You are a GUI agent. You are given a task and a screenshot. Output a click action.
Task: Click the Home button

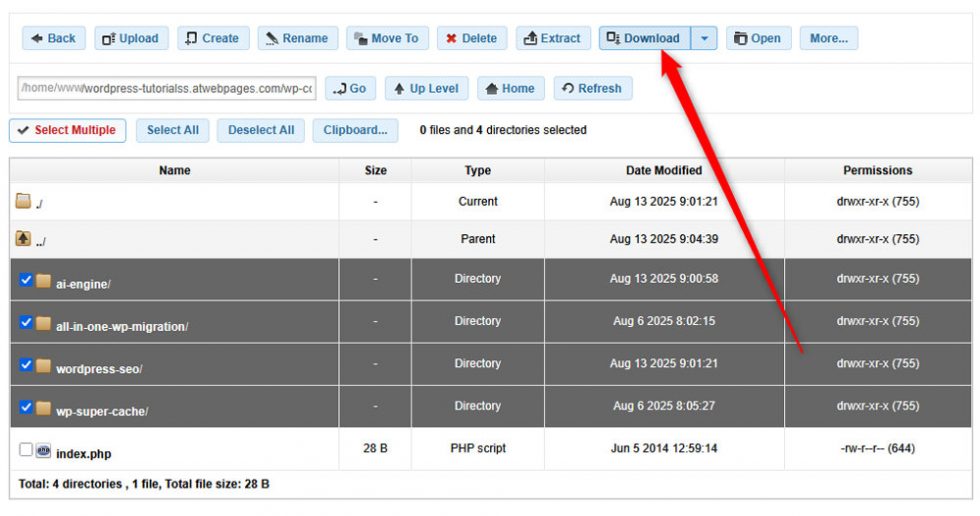[511, 88]
